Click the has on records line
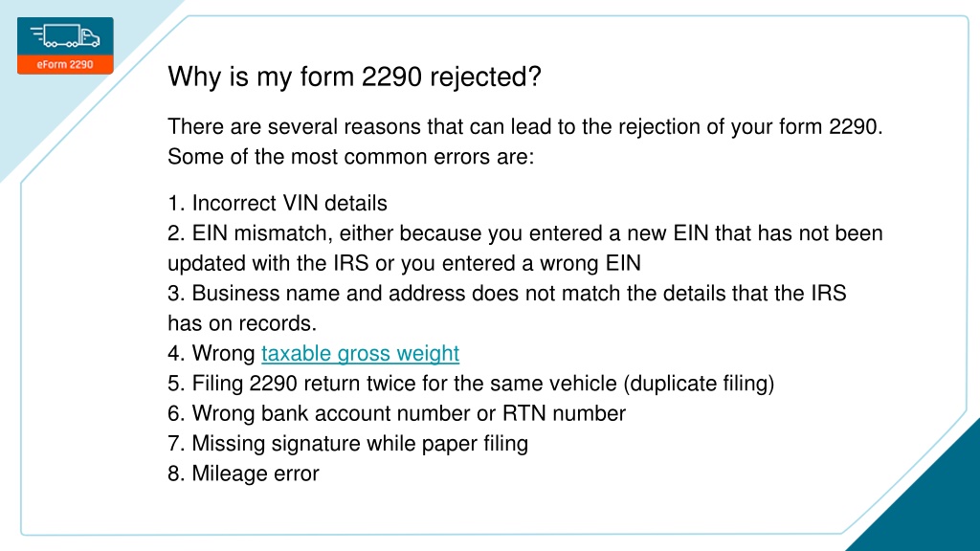This screenshot has width=980, height=551. 242,323
